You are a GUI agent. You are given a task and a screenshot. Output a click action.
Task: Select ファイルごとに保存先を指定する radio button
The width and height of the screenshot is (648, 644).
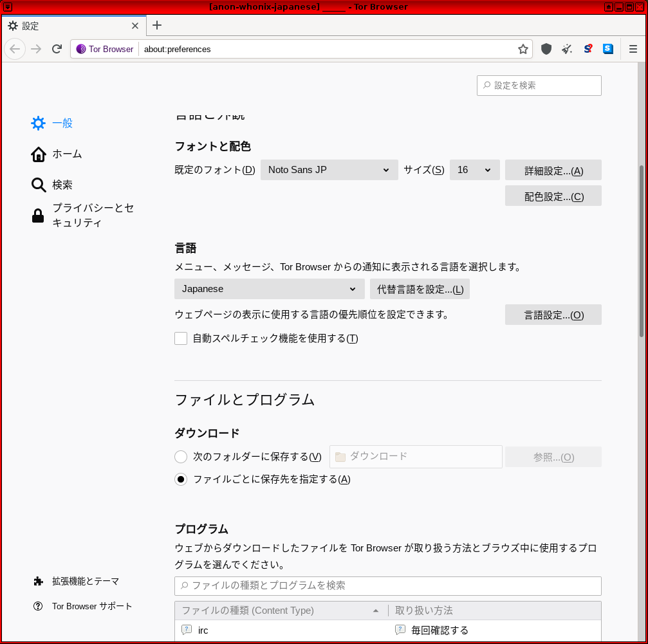181,479
